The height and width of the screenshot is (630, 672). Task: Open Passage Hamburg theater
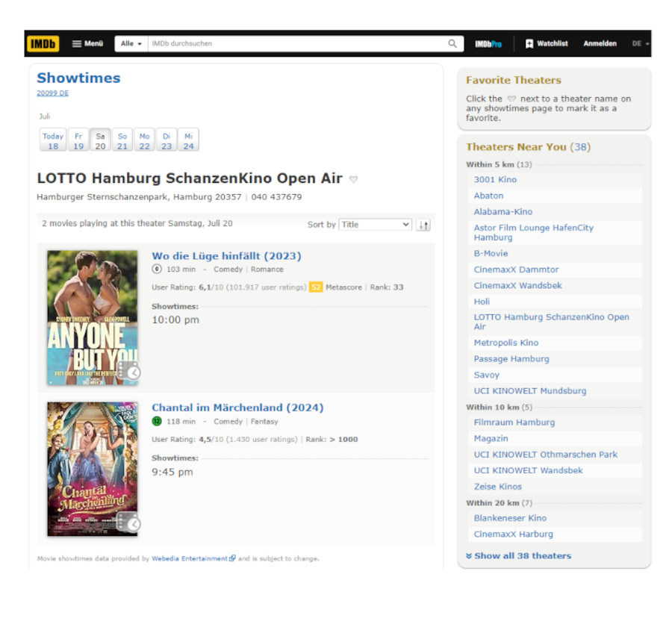511,359
